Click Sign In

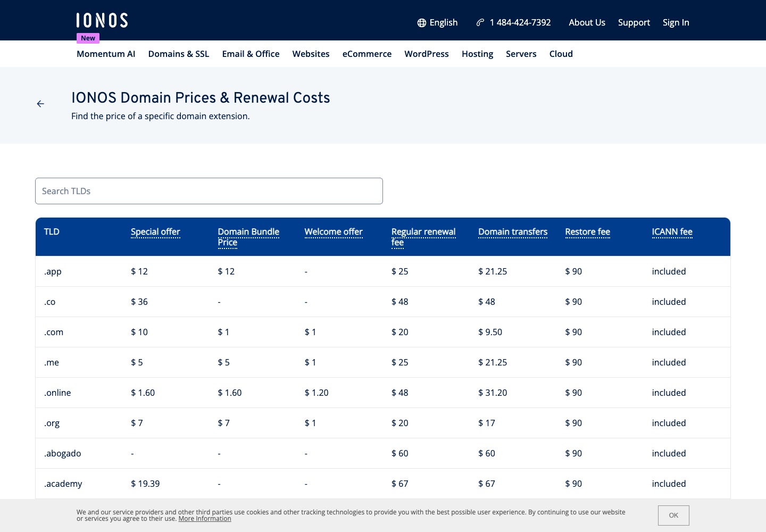coord(676,22)
